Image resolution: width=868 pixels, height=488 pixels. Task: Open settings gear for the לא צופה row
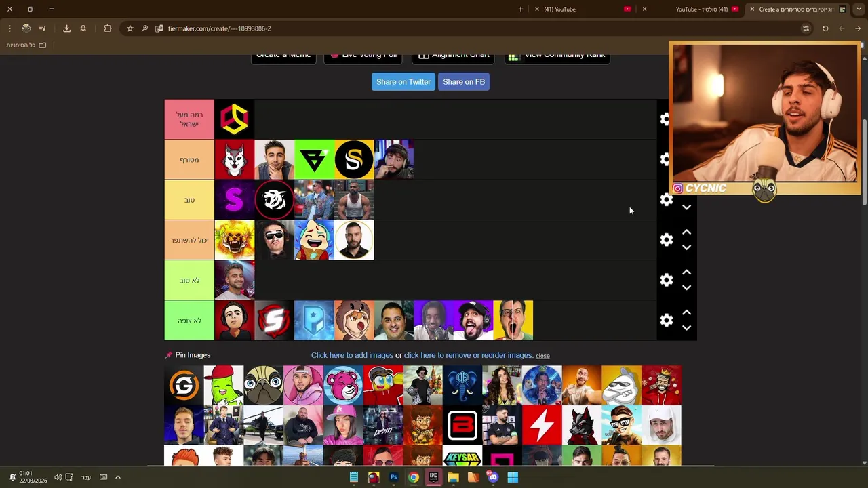click(x=666, y=320)
